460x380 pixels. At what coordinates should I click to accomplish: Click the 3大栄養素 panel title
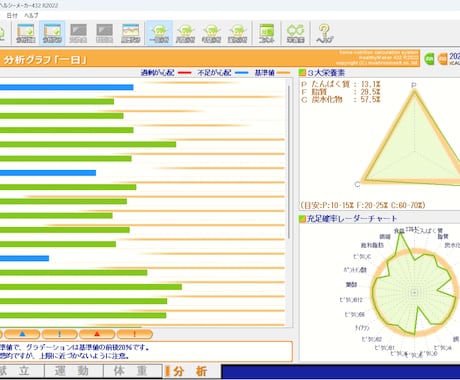(x=326, y=72)
